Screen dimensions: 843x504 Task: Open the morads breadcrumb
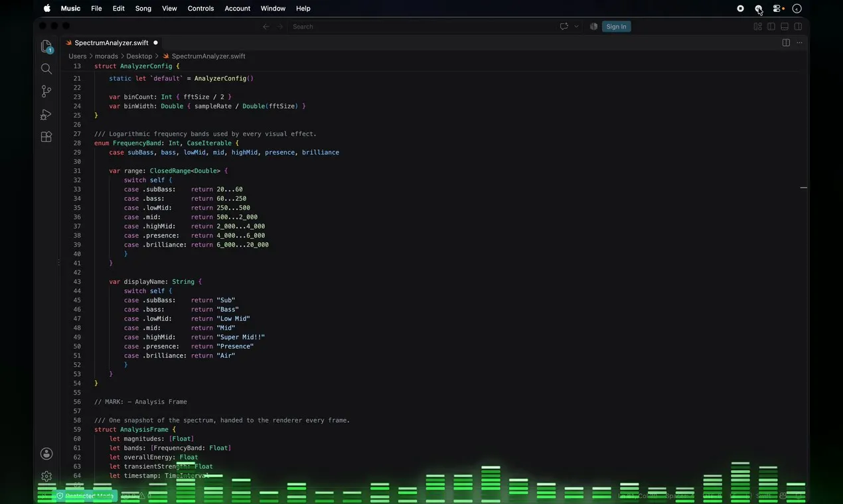click(106, 56)
